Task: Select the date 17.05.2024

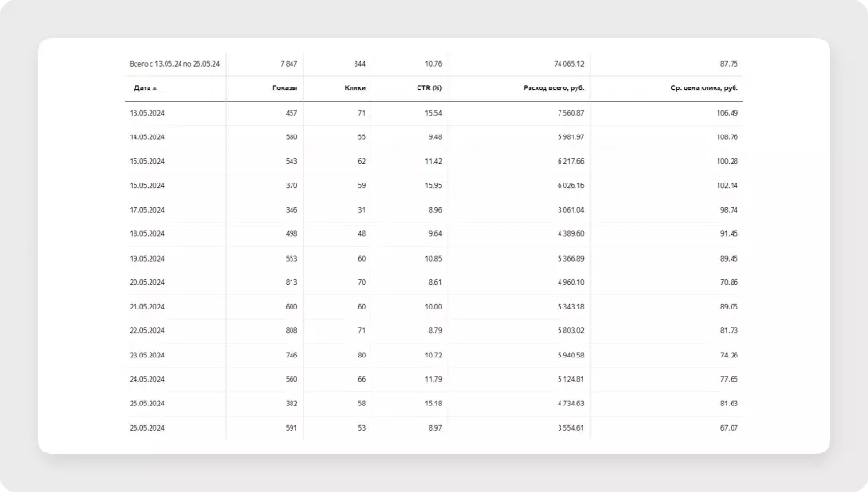Action: point(147,210)
